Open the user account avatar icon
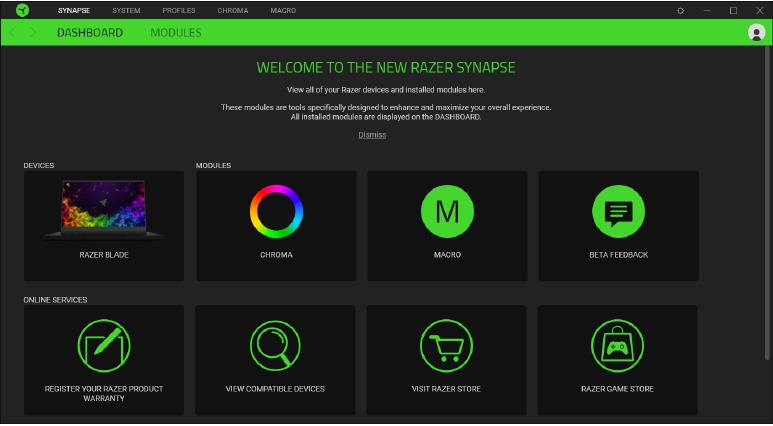773x426 pixels. [x=756, y=33]
